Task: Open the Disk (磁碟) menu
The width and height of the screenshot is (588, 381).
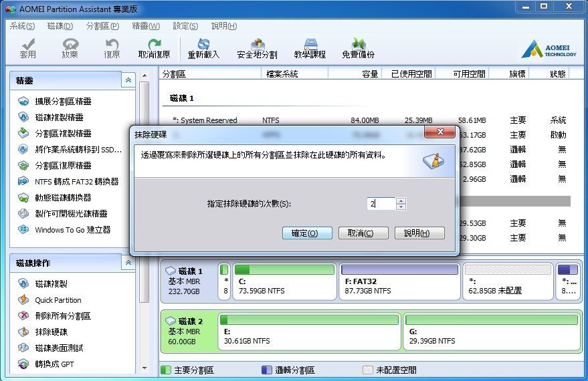Action: coord(60,26)
